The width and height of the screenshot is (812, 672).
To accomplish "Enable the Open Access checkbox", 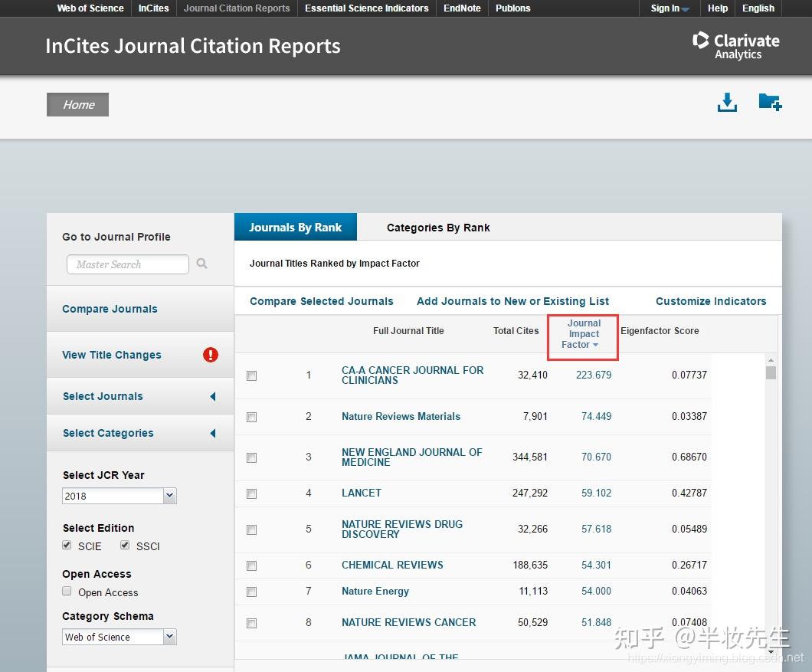I will click(x=67, y=592).
